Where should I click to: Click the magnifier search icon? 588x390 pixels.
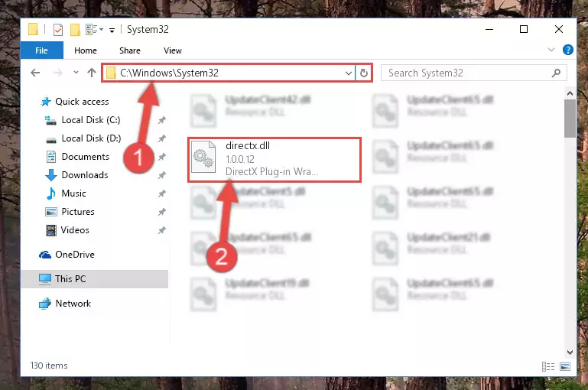pyautogui.click(x=556, y=73)
